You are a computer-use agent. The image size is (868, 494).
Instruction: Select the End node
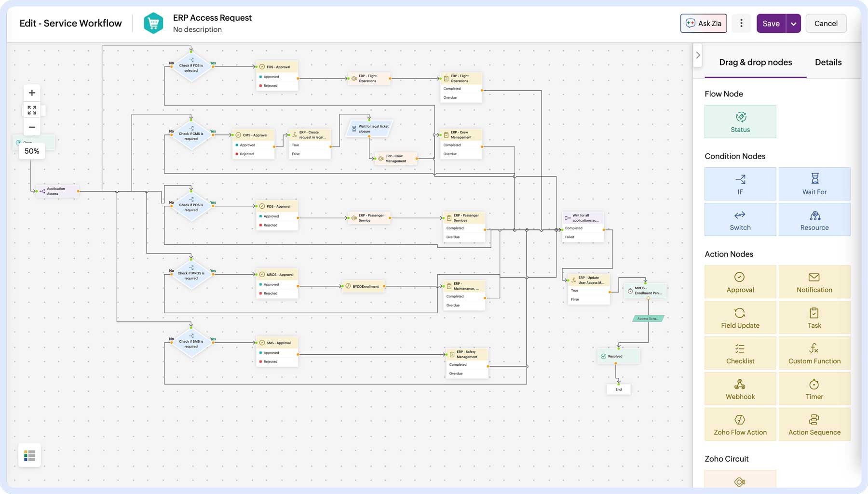pyautogui.click(x=619, y=389)
